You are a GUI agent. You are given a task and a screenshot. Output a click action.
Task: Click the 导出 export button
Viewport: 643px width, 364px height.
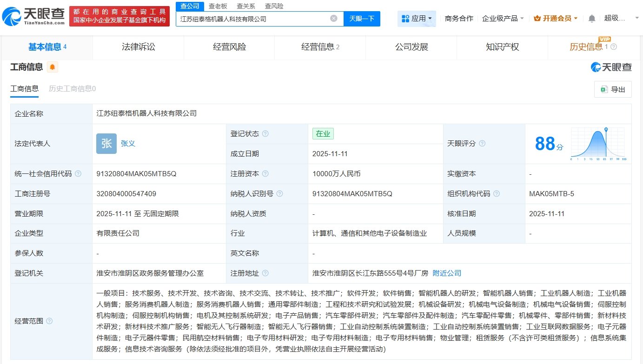coord(612,90)
